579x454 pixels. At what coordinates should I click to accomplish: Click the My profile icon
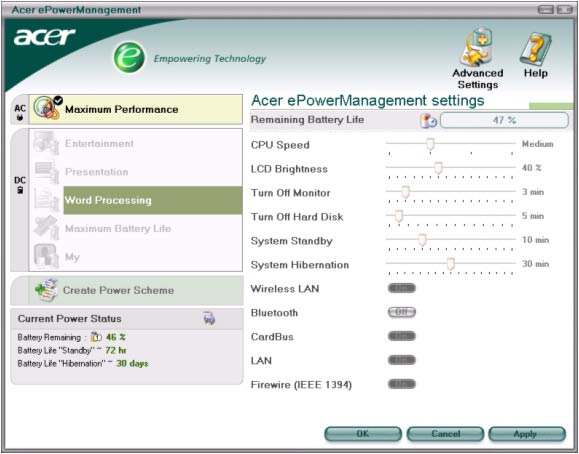point(46,256)
